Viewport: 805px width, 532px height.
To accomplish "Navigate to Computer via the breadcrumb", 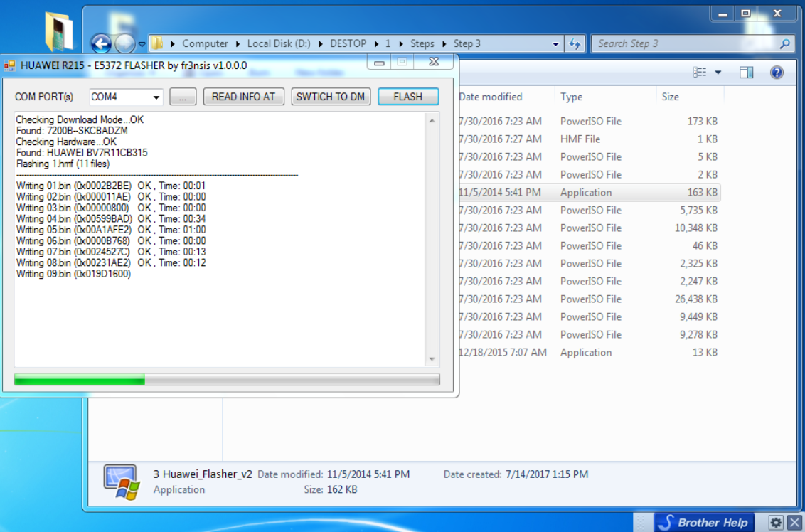I will coord(205,43).
